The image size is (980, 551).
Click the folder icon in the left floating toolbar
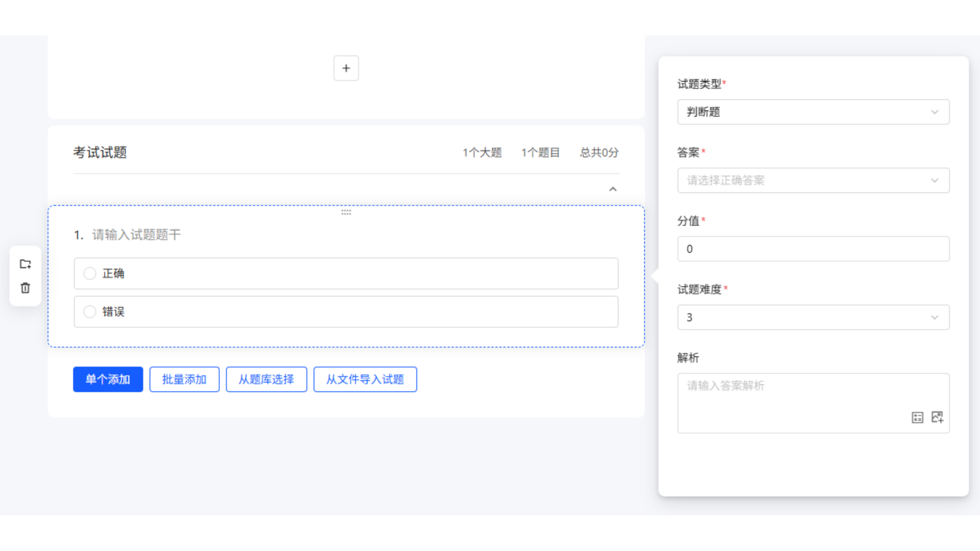[25, 264]
